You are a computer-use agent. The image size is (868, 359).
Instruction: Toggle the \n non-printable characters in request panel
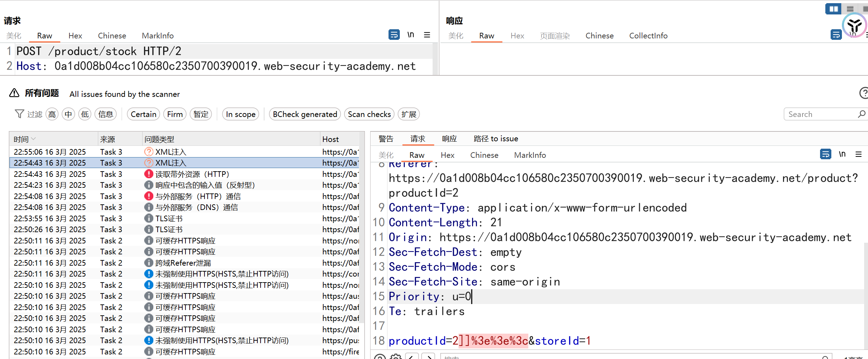[x=411, y=35]
